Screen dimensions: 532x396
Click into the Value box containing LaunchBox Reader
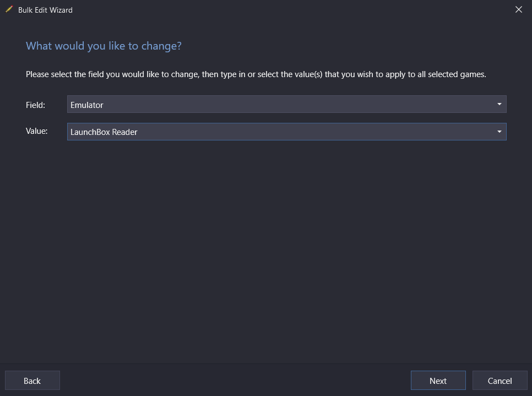287,132
